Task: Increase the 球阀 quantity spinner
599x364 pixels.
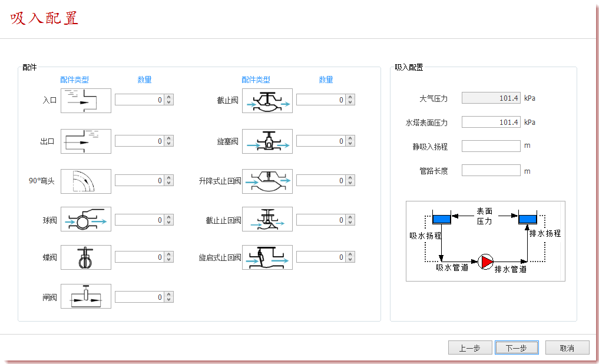Action: pyautogui.click(x=169, y=217)
